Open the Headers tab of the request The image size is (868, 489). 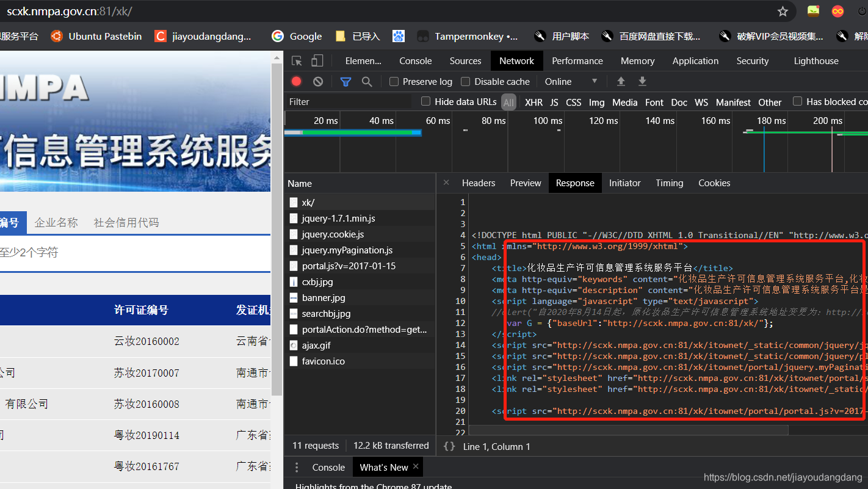479,183
